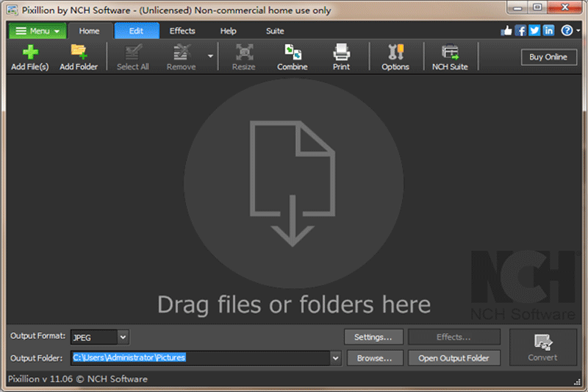Screen dimensions: 588x392
Task: Click the Twitter share icon
Action: (x=534, y=30)
